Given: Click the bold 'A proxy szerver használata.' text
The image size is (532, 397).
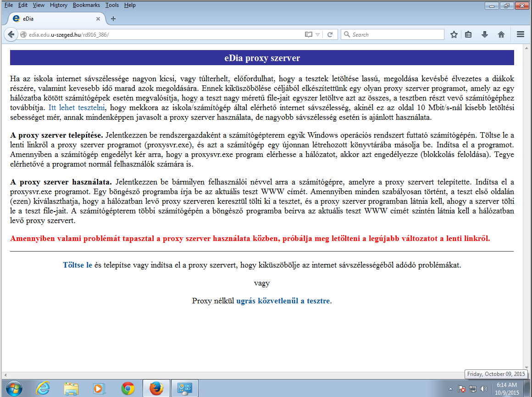Looking at the screenshot, I should click(61, 182).
